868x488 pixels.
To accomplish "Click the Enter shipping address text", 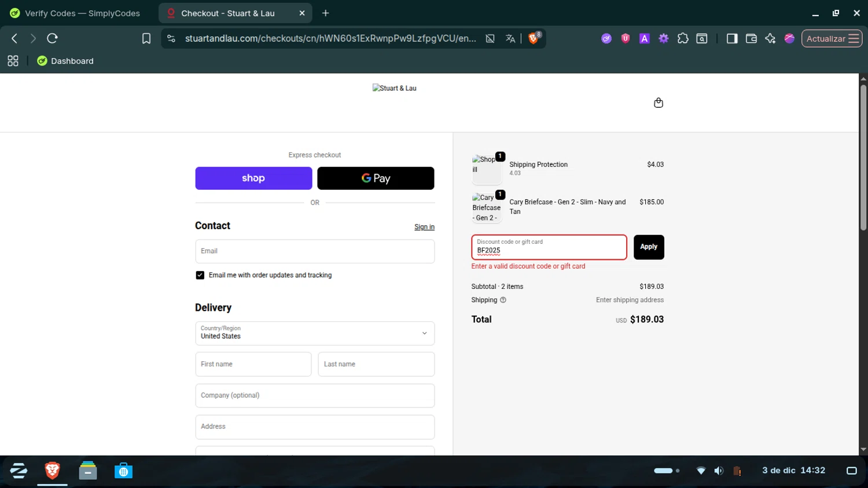I will click(630, 300).
